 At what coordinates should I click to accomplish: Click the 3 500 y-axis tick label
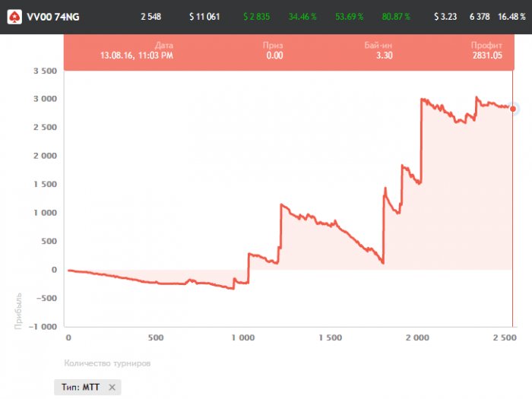(45, 71)
